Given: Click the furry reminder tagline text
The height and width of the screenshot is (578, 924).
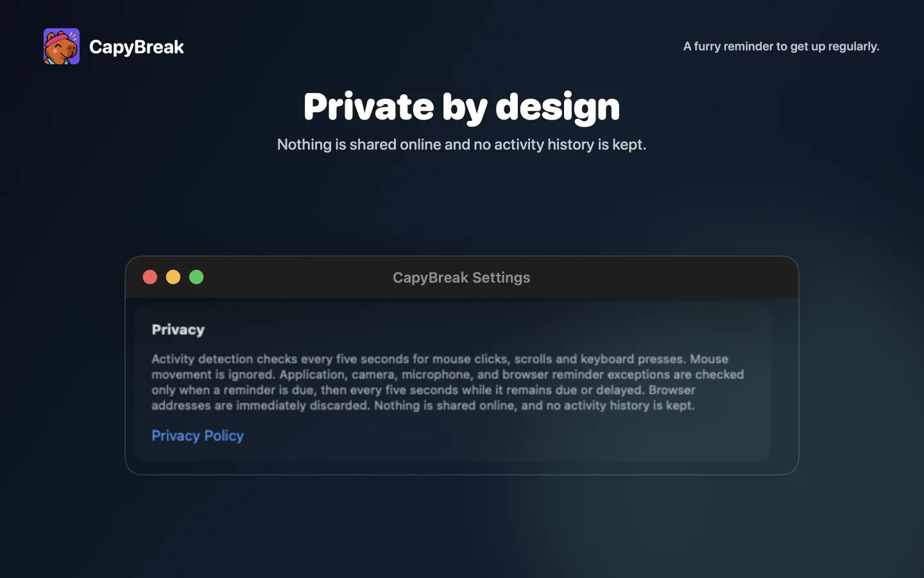Looking at the screenshot, I should pyautogui.click(x=781, y=46).
